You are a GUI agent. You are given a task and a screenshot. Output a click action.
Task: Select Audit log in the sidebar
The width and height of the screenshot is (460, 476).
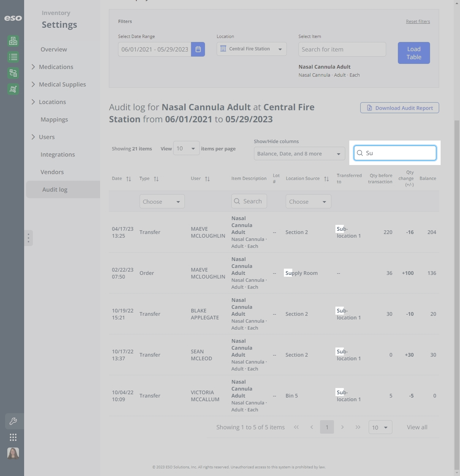coord(63,189)
